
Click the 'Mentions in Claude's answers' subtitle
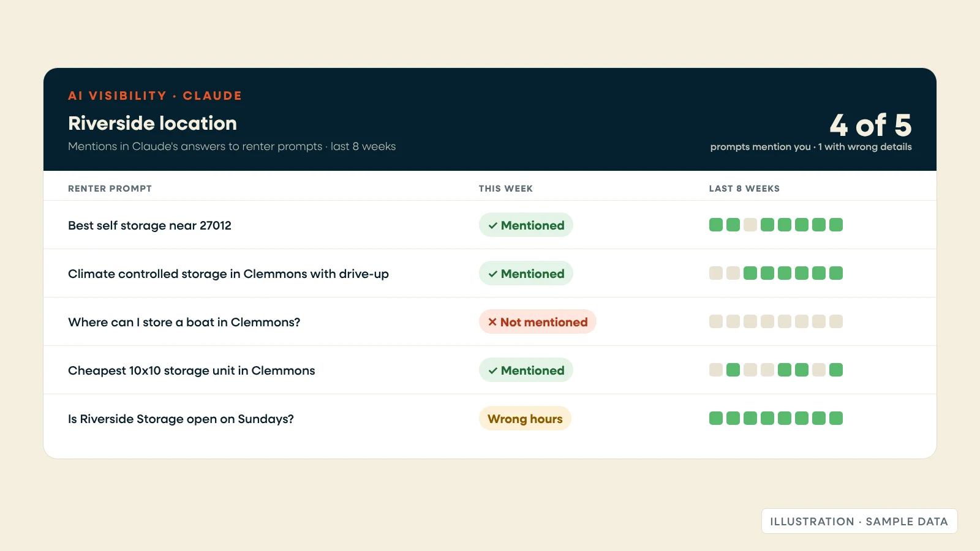[x=232, y=146]
